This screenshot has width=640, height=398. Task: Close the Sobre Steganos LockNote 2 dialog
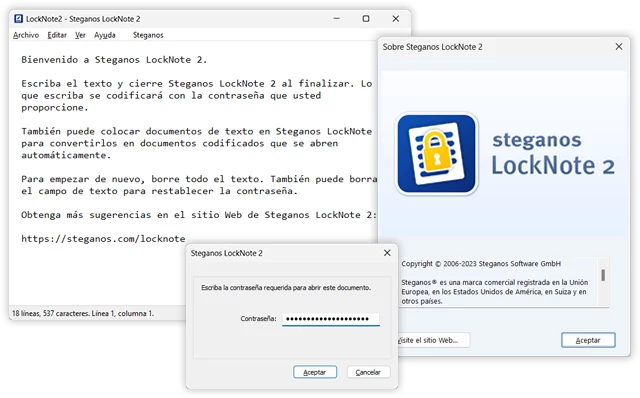pos(619,47)
